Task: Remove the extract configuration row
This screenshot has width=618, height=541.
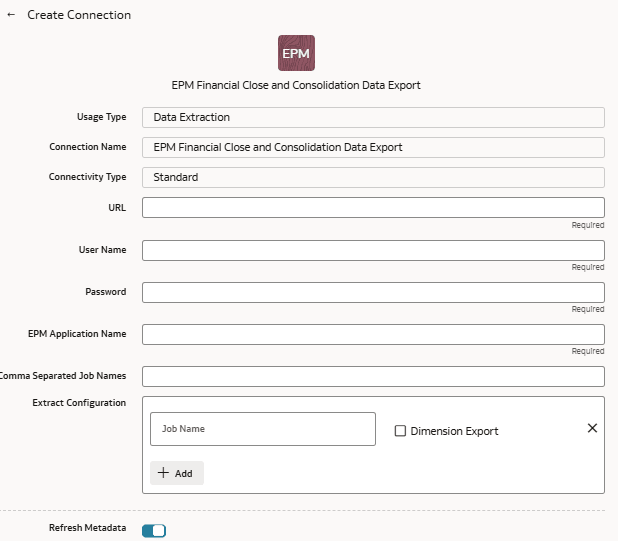Action: click(592, 428)
